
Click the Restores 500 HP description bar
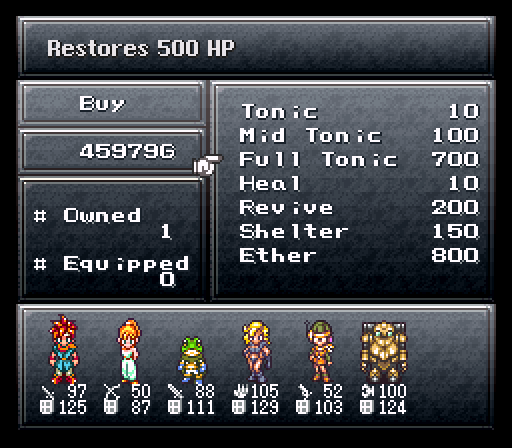256,47
